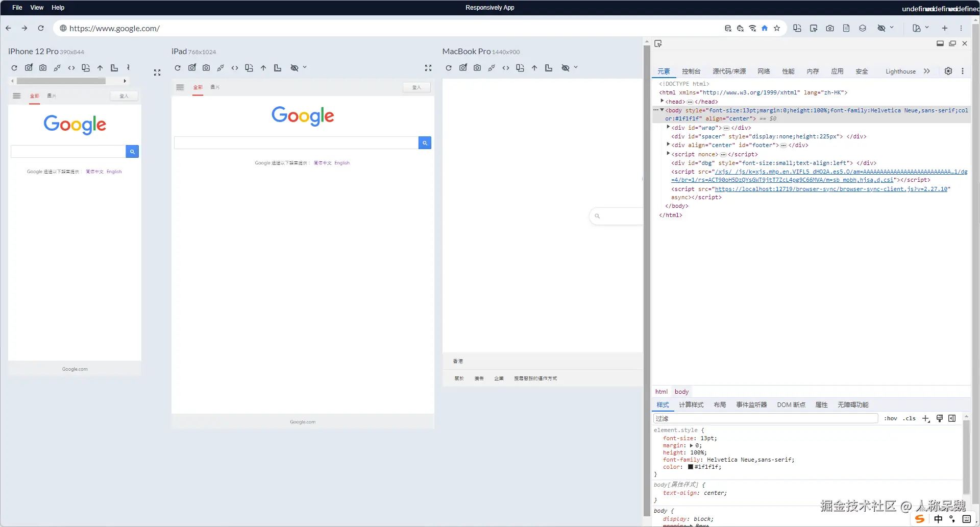
Task: Switch to the 控制台 DevTools tab
Action: pos(691,71)
